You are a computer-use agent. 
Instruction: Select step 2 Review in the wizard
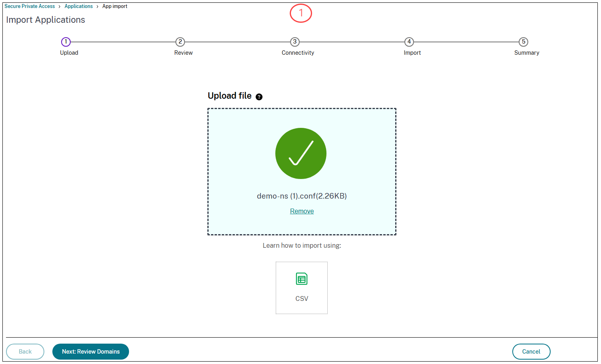click(180, 42)
